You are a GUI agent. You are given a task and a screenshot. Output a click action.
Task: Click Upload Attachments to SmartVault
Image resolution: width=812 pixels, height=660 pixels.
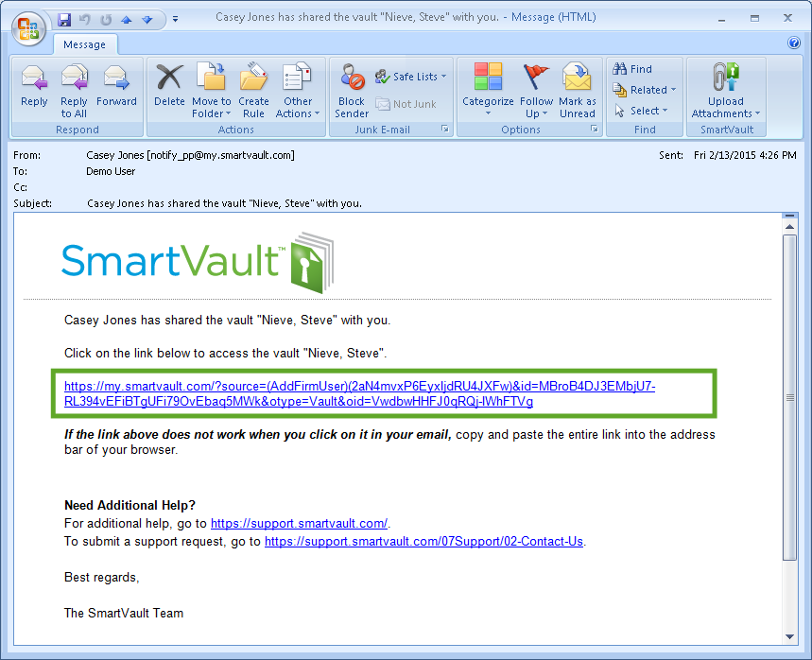click(726, 91)
